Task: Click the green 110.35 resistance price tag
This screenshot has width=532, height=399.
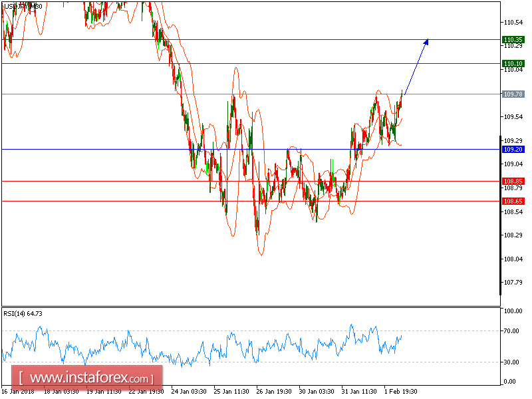Action: (512, 39)
